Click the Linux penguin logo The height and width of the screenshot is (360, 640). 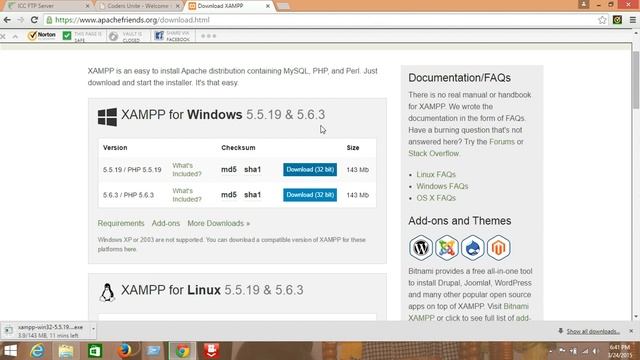click(107, 292)
